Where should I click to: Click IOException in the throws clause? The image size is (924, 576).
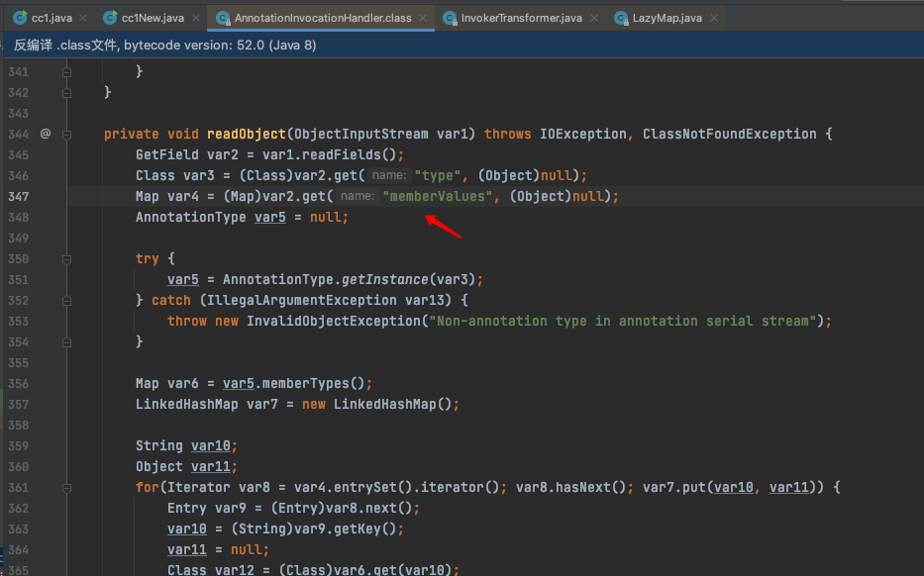[x=583, y=135]
